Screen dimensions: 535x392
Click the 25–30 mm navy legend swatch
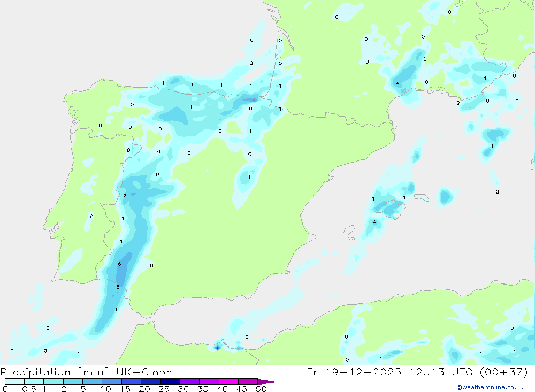[170, 381]
